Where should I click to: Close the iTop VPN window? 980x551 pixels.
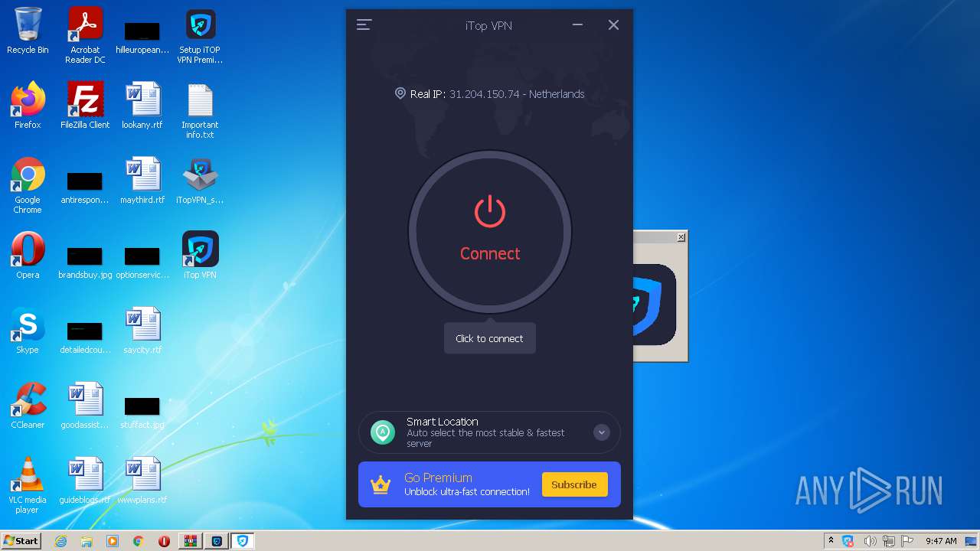coord(613,25)
